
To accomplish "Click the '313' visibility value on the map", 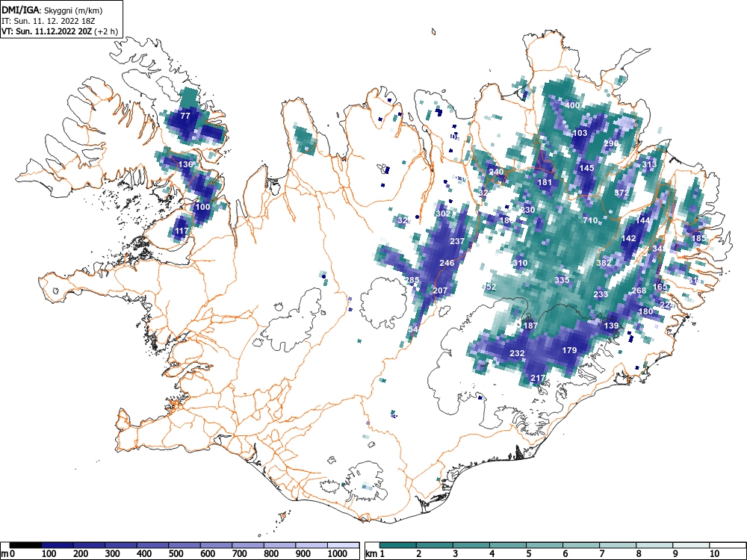I will (649, 164).
